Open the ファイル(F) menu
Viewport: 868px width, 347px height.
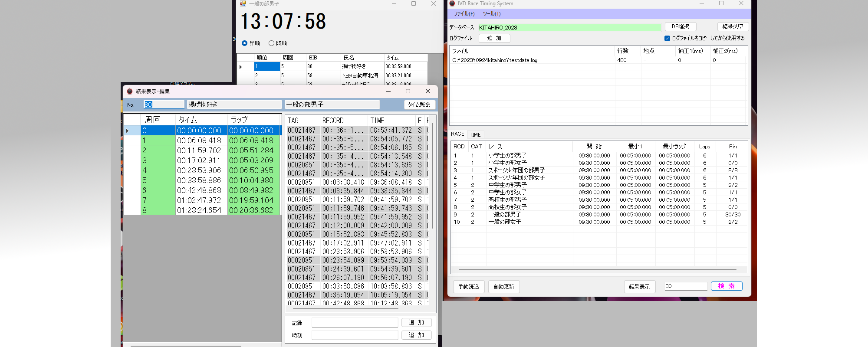pyautogui.click(x=464, y=14)
